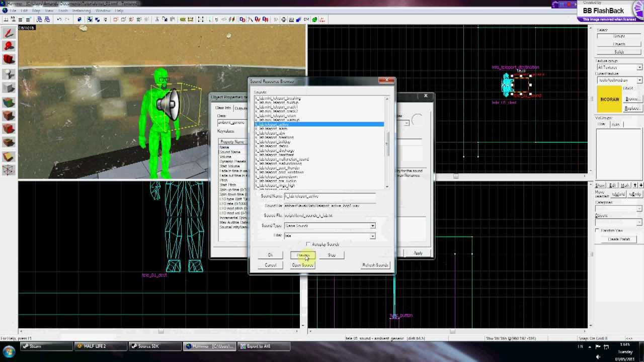This screenshot has height=362, width=644.
Task: Open the Sound Type dropdown
Action: point(372,226)
